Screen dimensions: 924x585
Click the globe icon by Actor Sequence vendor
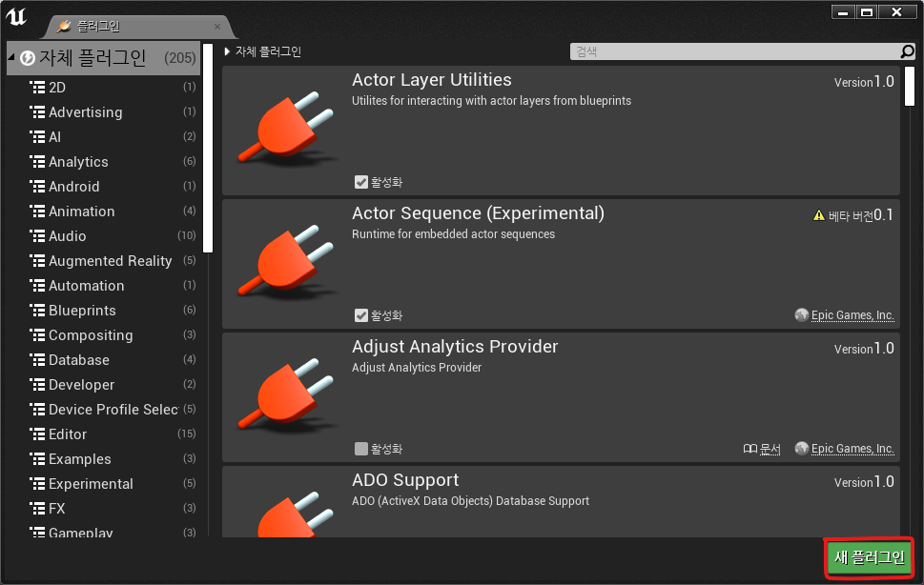click(801, 314)
